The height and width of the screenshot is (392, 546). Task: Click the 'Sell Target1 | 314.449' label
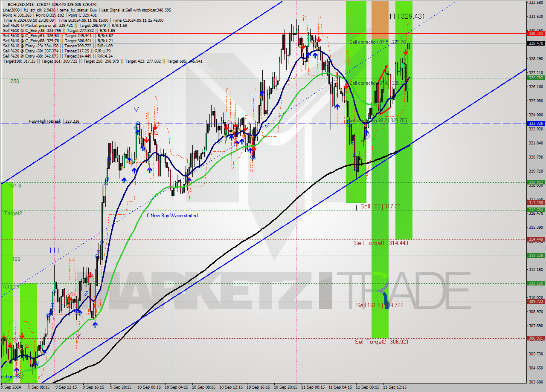click(x=381, y=243)
